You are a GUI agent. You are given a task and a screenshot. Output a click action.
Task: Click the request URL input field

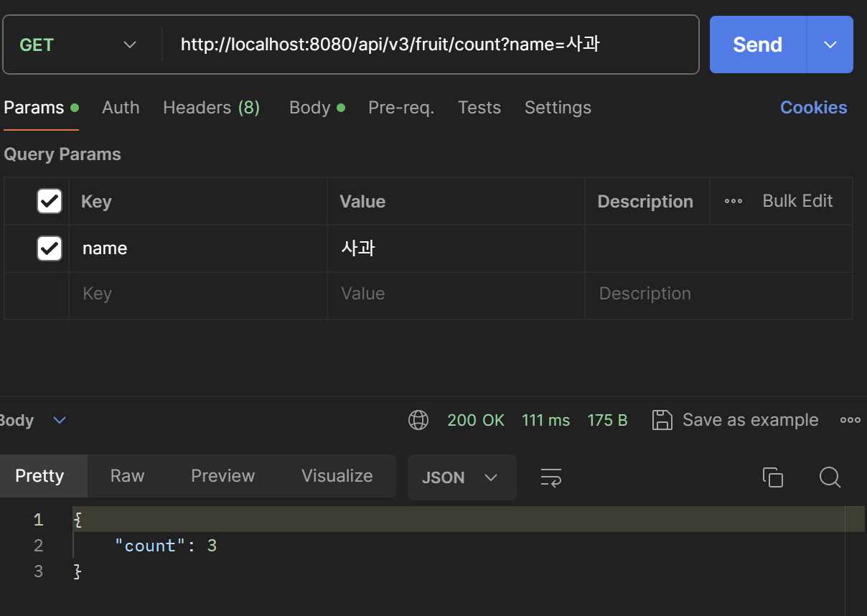(431, 45)
